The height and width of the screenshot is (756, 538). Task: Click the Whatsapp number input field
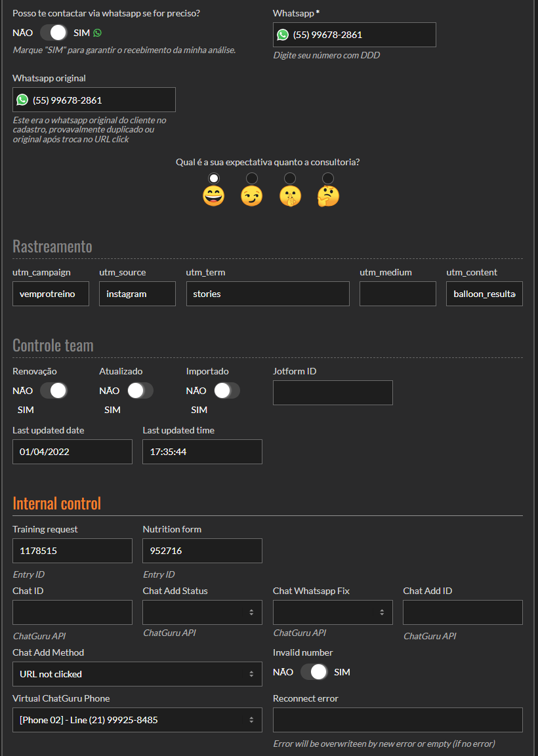click(x=354, y=35)
